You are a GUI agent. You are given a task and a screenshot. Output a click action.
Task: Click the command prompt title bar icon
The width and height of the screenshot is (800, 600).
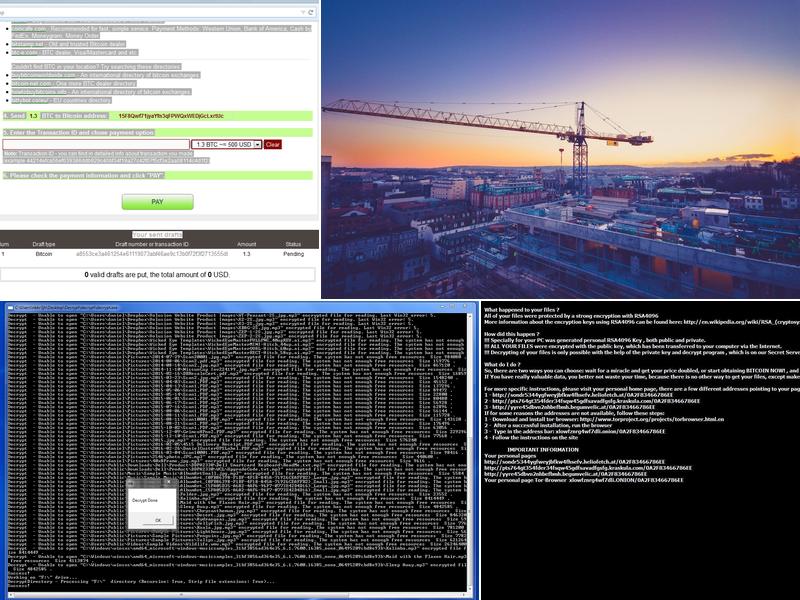point(7,306)
